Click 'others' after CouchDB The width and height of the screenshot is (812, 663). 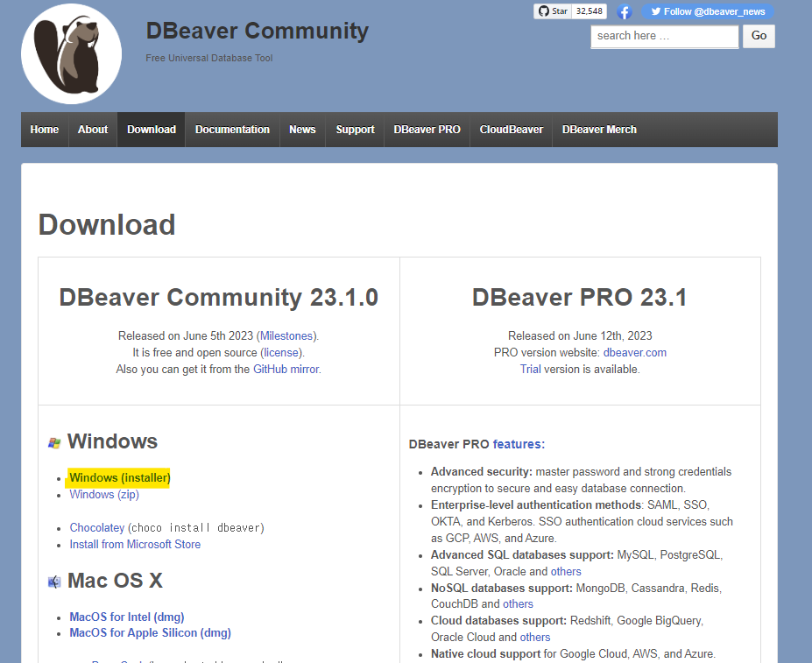click(x=518, y=604)
